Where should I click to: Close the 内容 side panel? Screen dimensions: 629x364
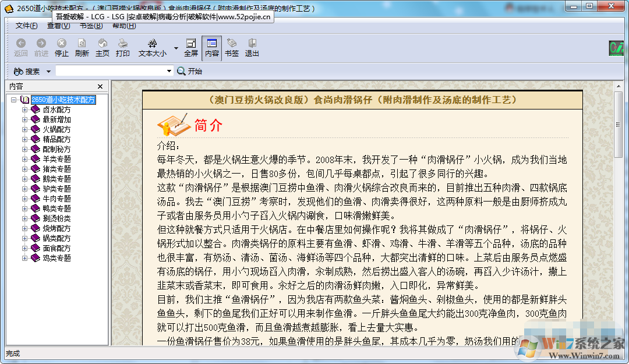tap(100, 86)
